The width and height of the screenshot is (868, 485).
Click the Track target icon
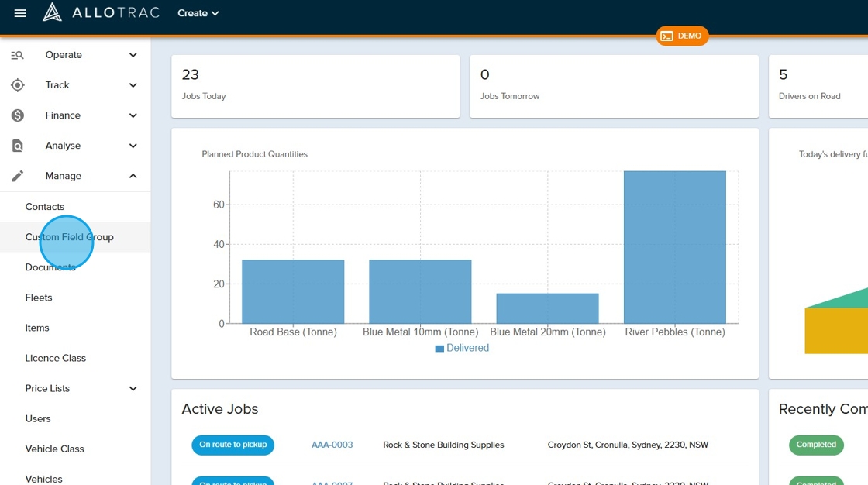point(17,85)
